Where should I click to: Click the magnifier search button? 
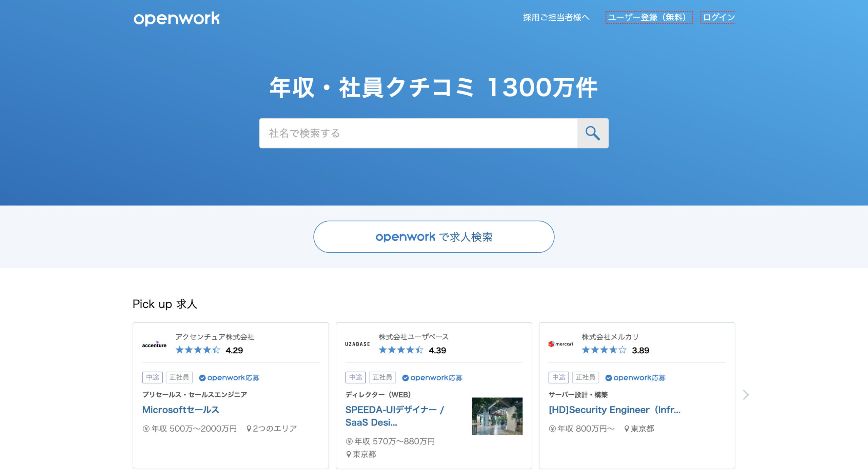(x=593, y=133)
